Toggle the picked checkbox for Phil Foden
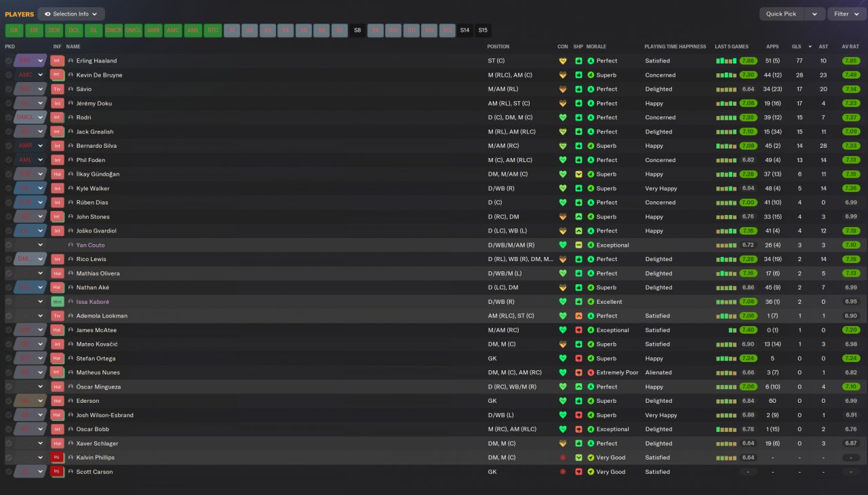868x495 pixels. click(x=9, y=160)
